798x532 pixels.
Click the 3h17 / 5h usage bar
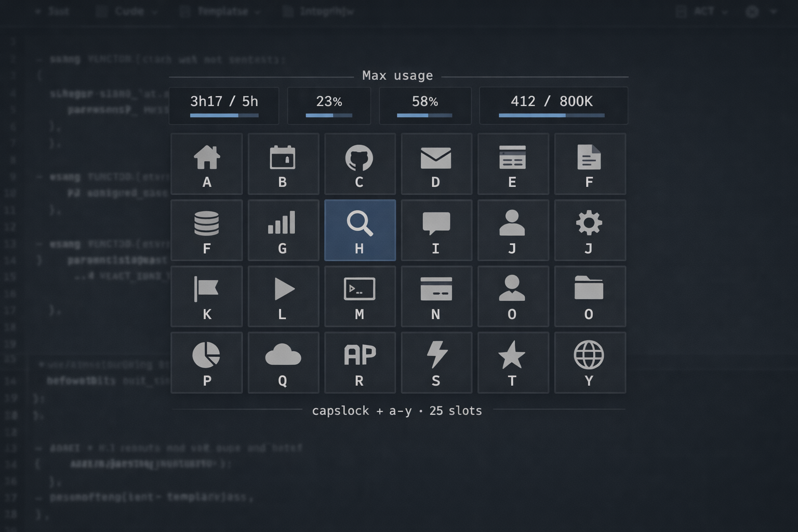(224, 106)
